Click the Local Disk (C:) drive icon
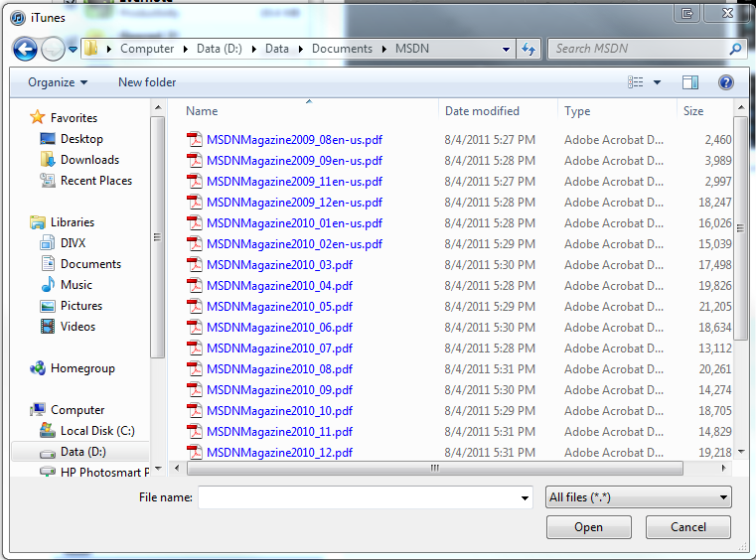 point(48,430)
